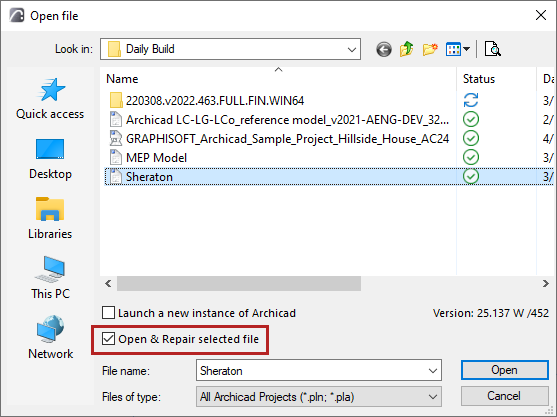Open the Files of type dropdown
This screenshot has width=557, height=417.
319,397
